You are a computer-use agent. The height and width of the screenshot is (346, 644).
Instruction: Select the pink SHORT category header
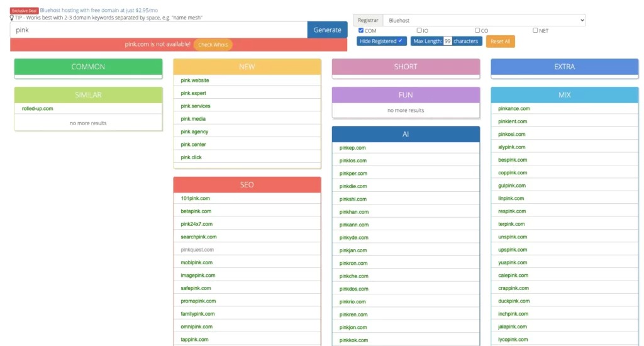click(406, 67)
